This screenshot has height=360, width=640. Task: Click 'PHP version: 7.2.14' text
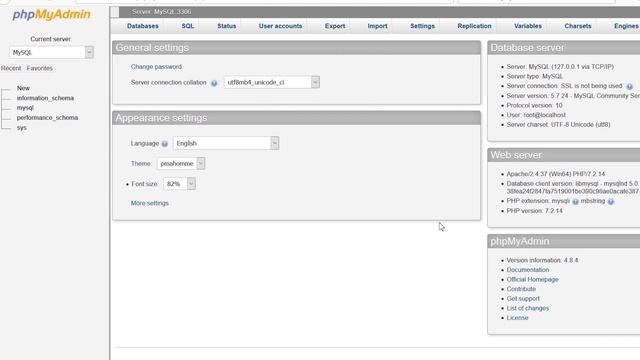coord(534,211)
